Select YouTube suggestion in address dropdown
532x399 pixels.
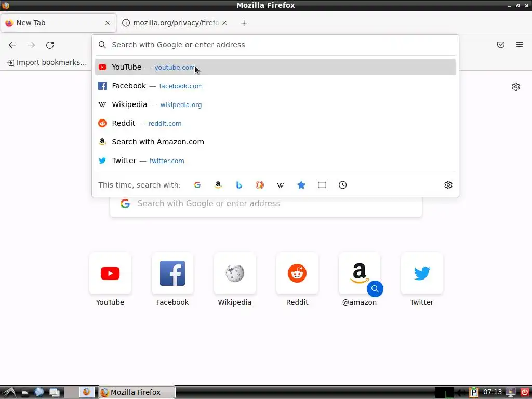click(275, 67)
